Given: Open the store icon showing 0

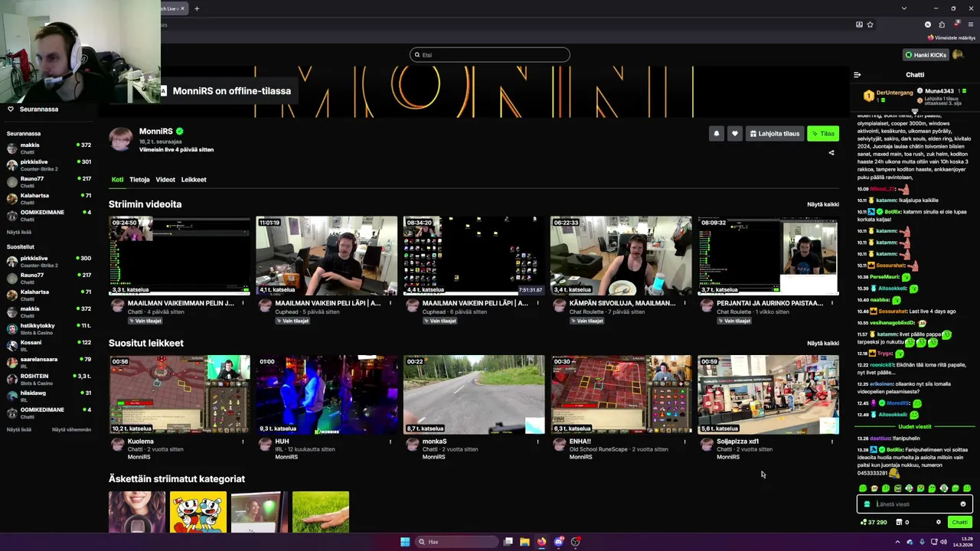Looking at the screenshot, I should [x=903, y=523].
